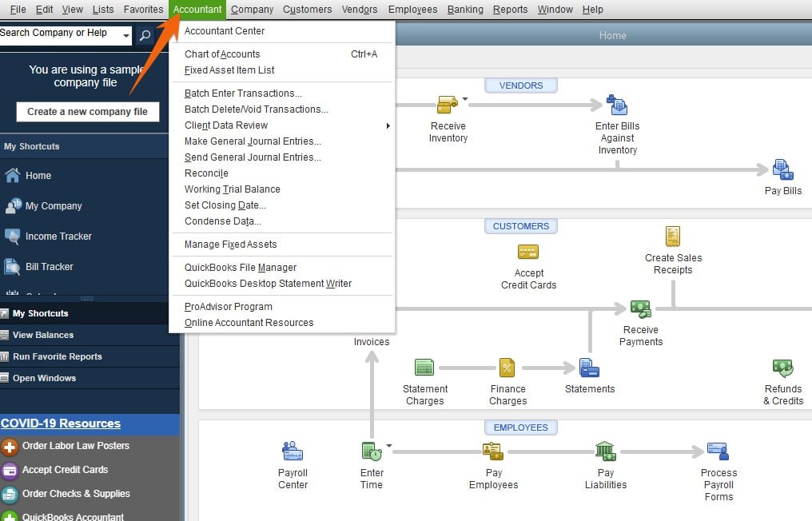Open the Reports menu
This screenshot has height=521, width=812.
point(510,10)
